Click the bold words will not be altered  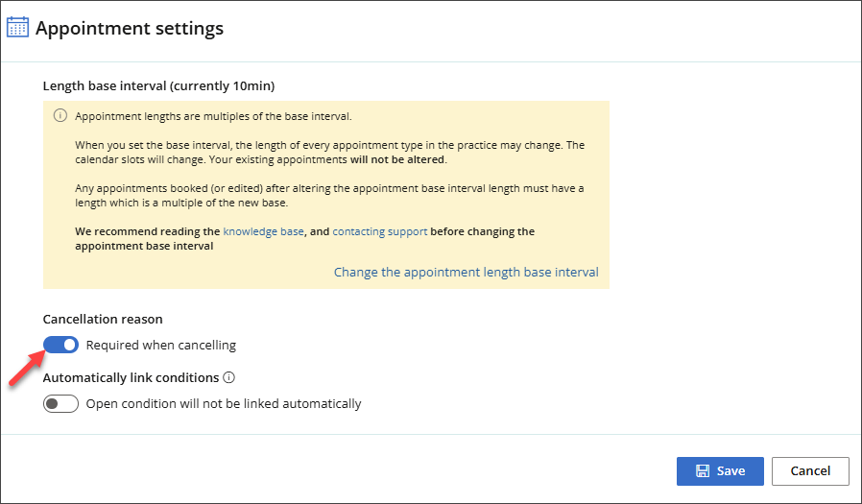point(397,160)
